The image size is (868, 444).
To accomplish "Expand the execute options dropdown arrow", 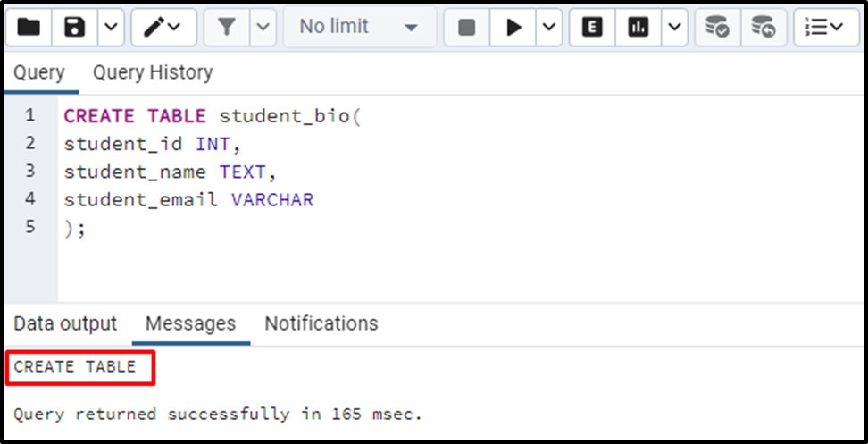I will click(x=549, y=27).
